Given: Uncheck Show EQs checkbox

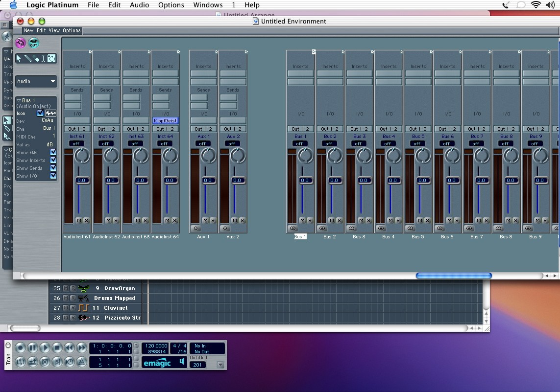Looking at the screenshot, I should pyautogui.click(x=53, y=152).
